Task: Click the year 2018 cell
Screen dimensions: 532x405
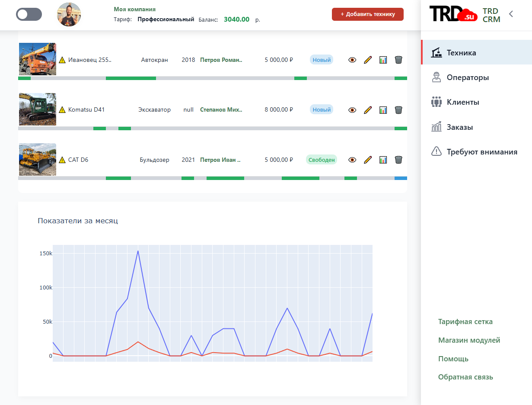Action: [x=188, y=60]
